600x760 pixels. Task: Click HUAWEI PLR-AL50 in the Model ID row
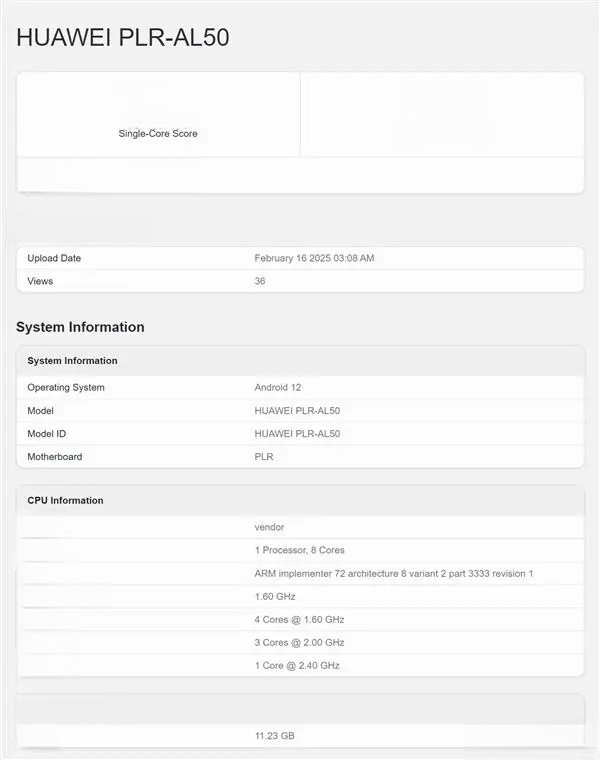(297, 434)
